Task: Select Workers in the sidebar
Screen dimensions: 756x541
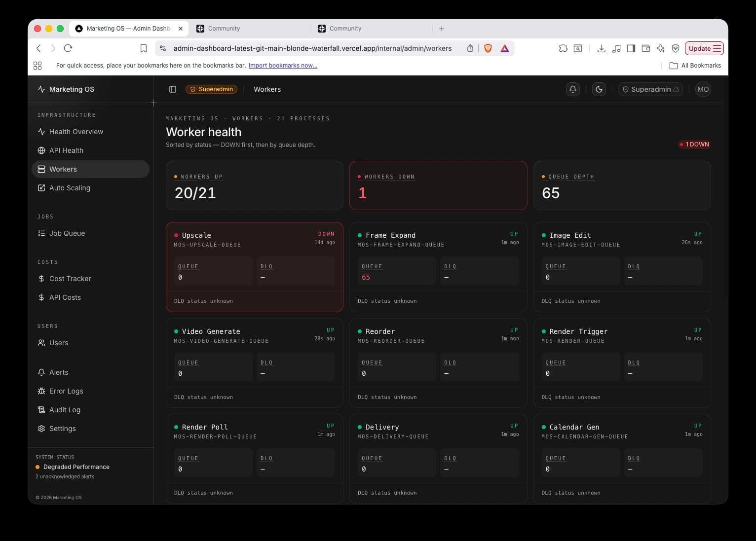Action: 90,169
